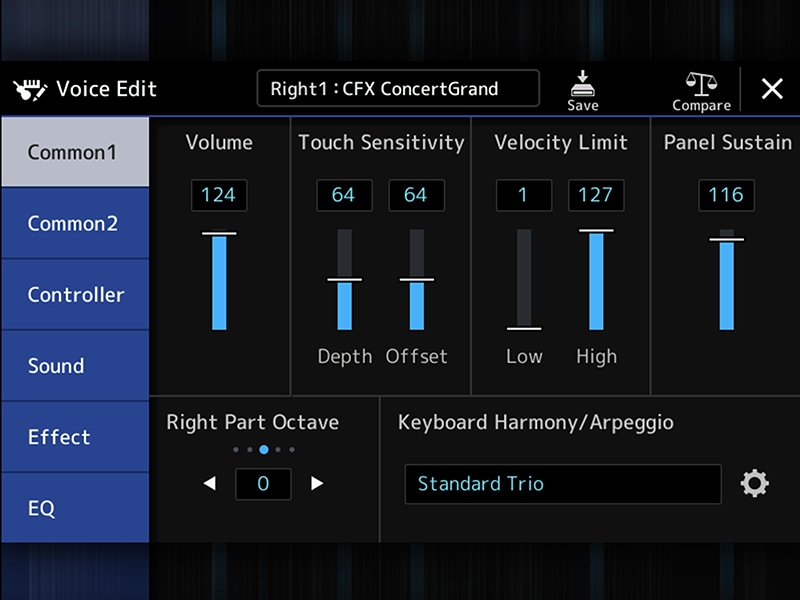Image resolution: width=800 pixels, height=600 pixels.
Task: Decrease Right Part Octave with left arrow
Action: (x=211, y=484)
